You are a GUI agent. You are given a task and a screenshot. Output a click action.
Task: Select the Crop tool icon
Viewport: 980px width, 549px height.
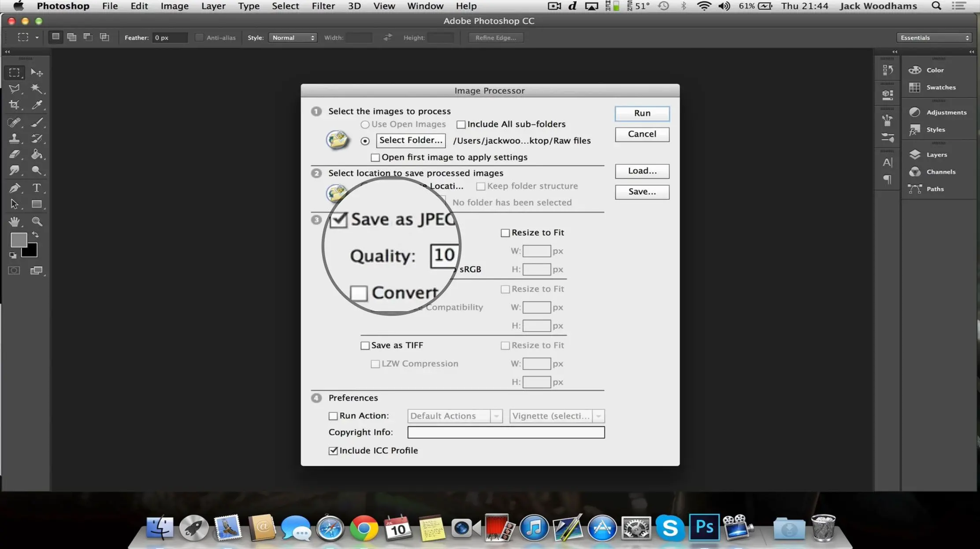tap(15, 105)
